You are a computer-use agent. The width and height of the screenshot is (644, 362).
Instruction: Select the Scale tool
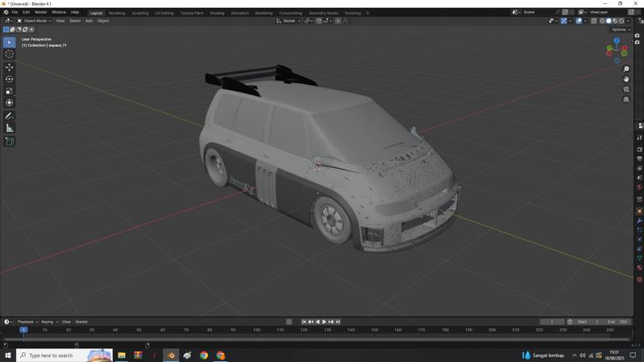pyautogui.click(x=9, y=91)
